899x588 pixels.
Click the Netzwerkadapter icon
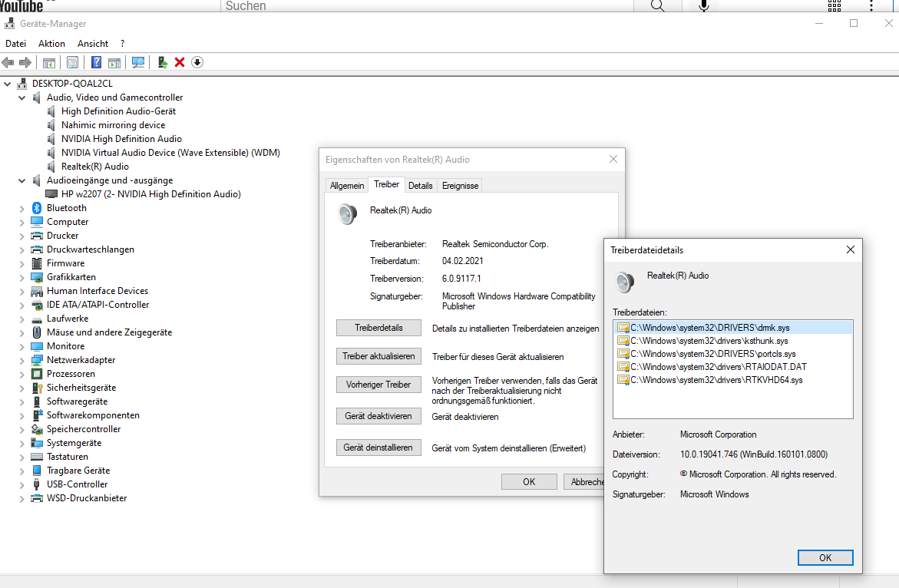pos(37,360)
